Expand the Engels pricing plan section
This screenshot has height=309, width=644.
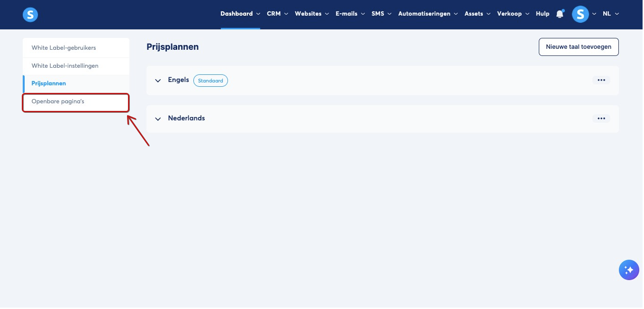click(x=158, y=81)
